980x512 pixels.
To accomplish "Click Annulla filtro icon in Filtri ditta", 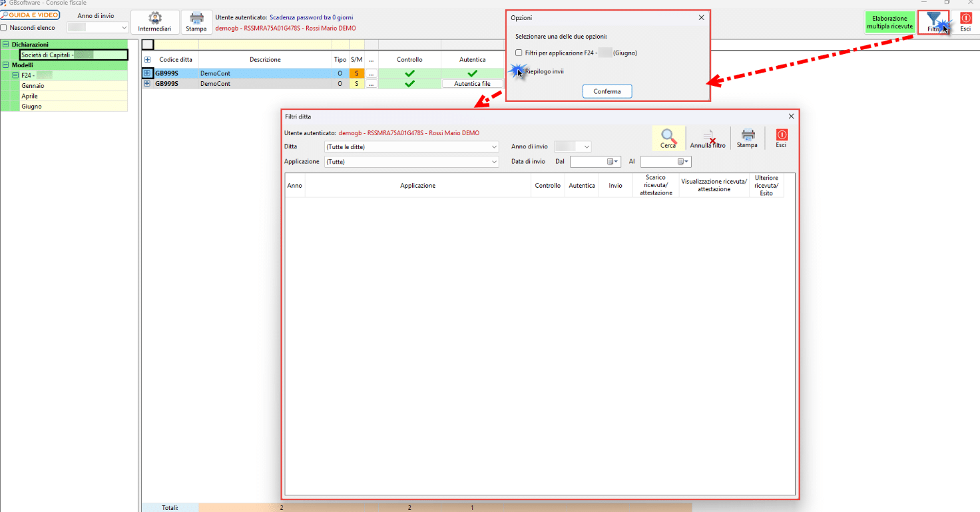I will 708,138.
